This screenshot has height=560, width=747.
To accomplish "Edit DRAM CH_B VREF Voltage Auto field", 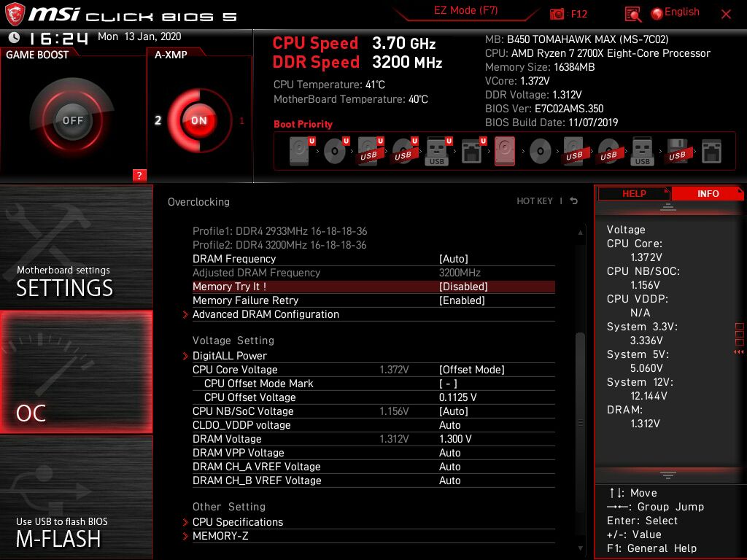I will coord(449,480).
